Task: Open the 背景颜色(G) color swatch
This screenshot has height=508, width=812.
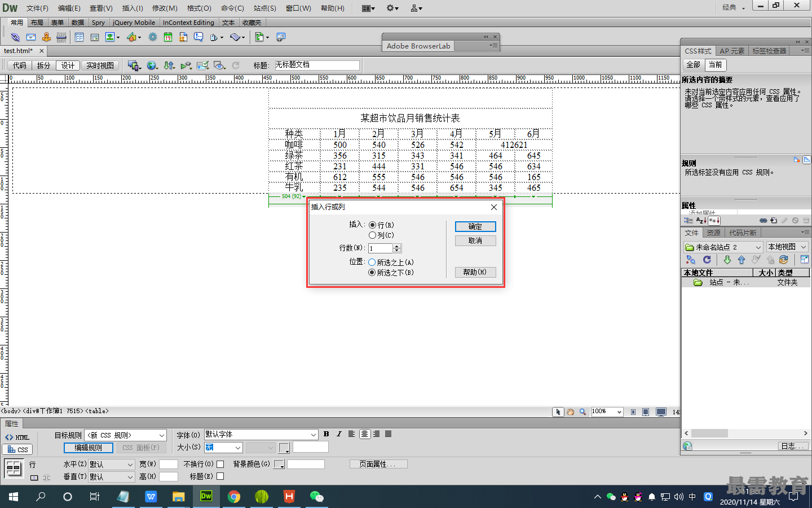Action: tap(279, 464)
